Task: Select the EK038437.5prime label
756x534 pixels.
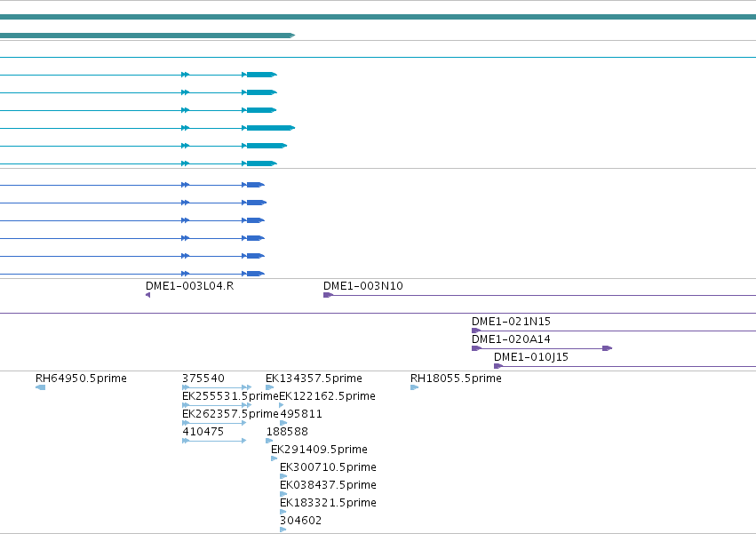Action: pos(328,485)
